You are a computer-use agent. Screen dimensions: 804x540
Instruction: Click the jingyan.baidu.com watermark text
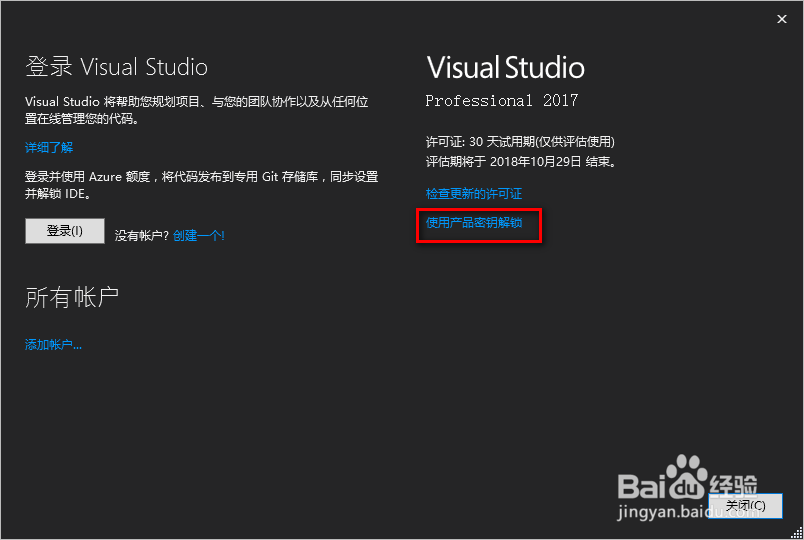[690, 512]
